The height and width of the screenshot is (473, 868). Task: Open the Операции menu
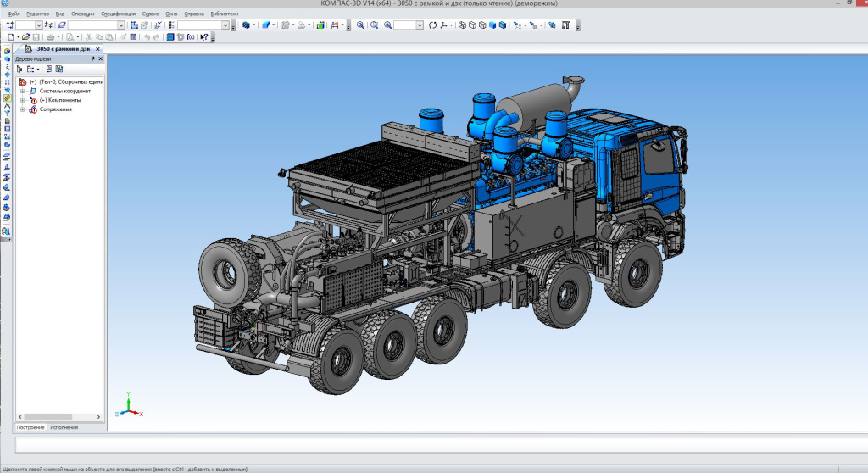(x=83, y=14)
